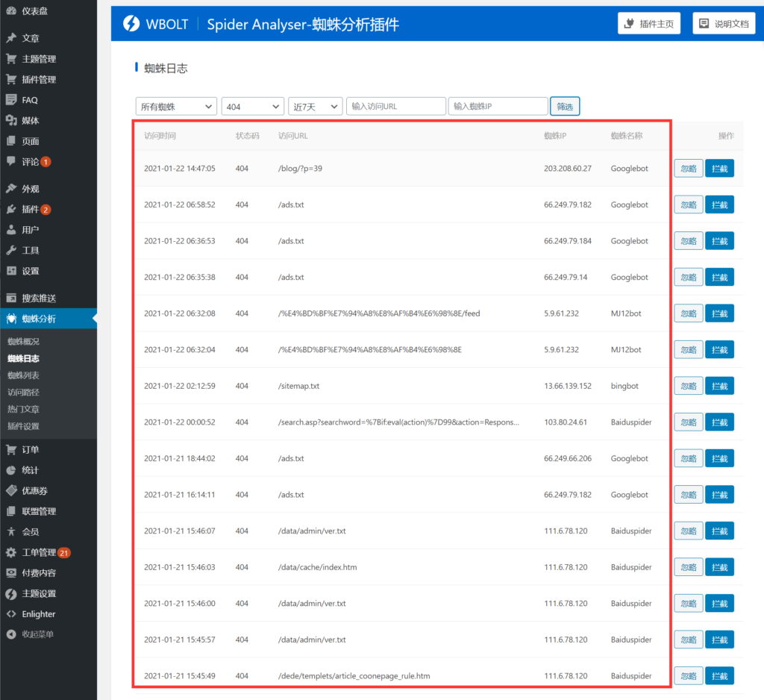Click the media icon beside 媒体
This screenshot has height=700, width=764.
(10, 120)
